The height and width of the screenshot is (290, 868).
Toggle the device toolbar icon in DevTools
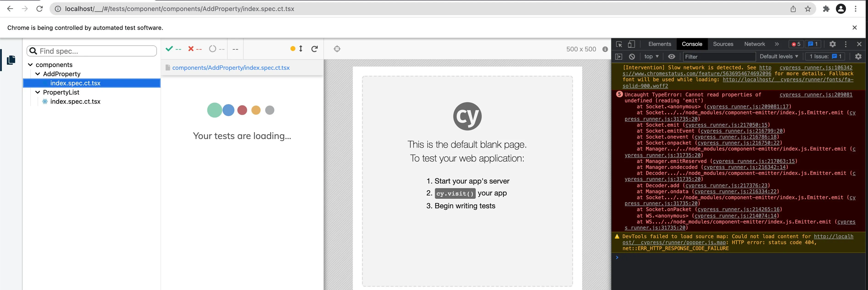pos(632,44)
